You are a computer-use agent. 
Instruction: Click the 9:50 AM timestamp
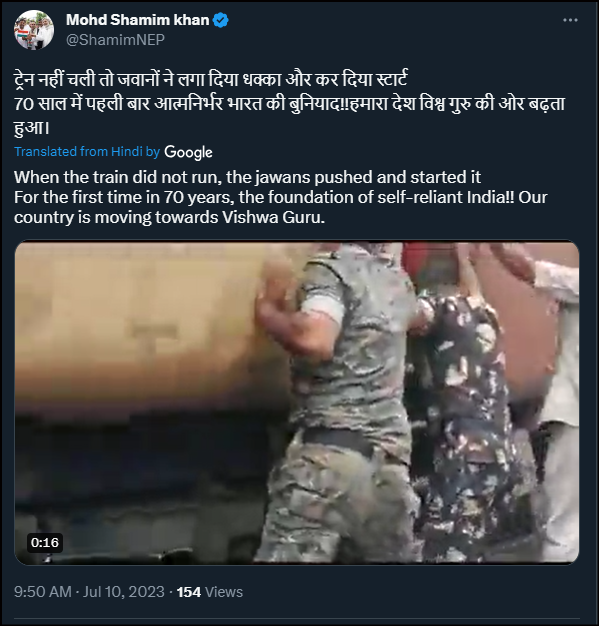(43, 592)
